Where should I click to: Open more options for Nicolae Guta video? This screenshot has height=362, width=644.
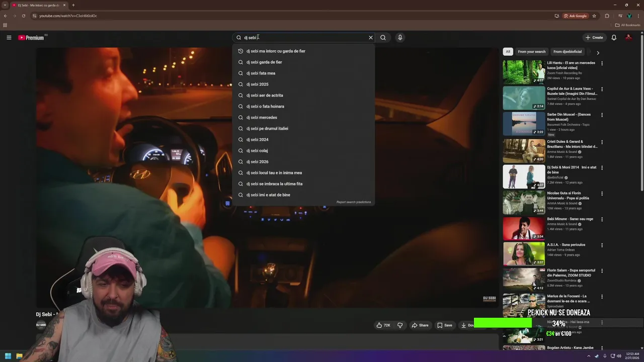click(x=602, y=194)
